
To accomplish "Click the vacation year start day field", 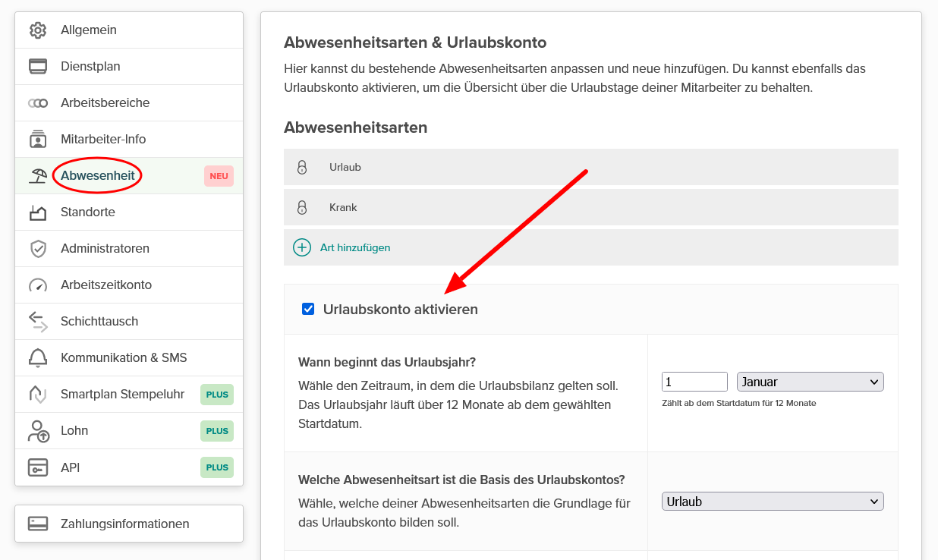I will click(x=694, y=382).
